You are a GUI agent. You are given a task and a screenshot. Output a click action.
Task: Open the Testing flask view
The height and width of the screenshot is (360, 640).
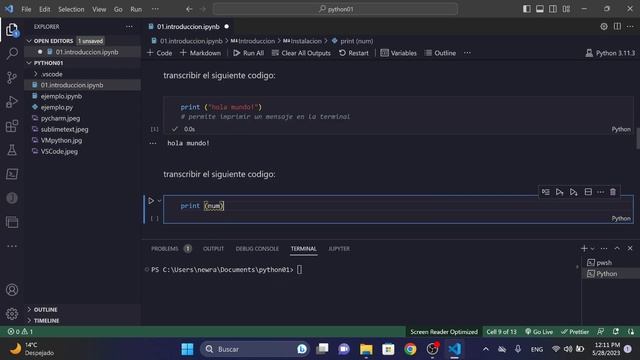12,150
